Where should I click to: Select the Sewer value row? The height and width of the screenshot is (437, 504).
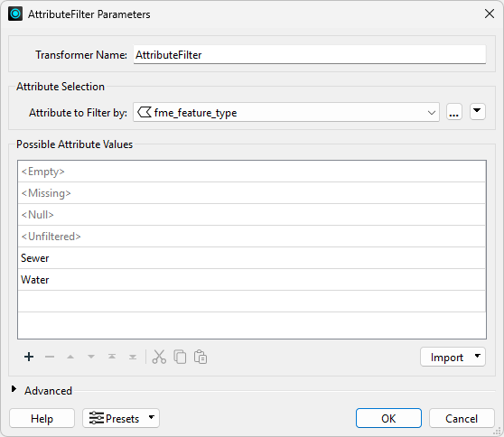[252, 258]
